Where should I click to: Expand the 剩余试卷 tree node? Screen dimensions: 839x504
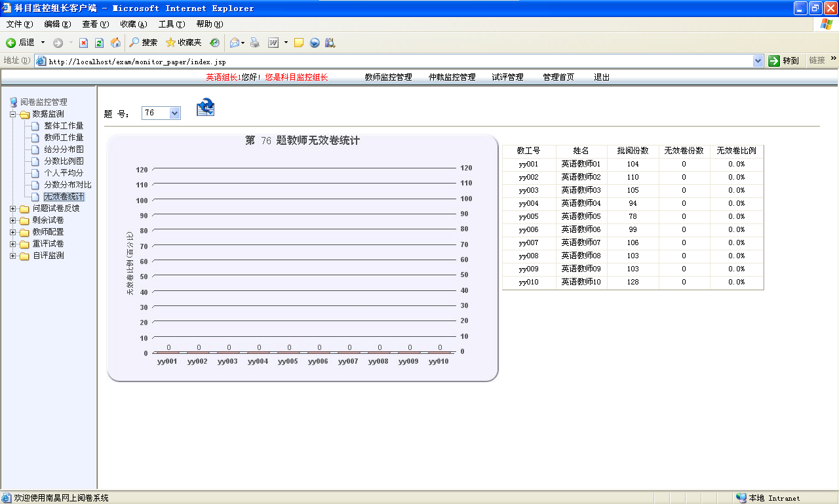pyautogui.click(x=12, y=220)
